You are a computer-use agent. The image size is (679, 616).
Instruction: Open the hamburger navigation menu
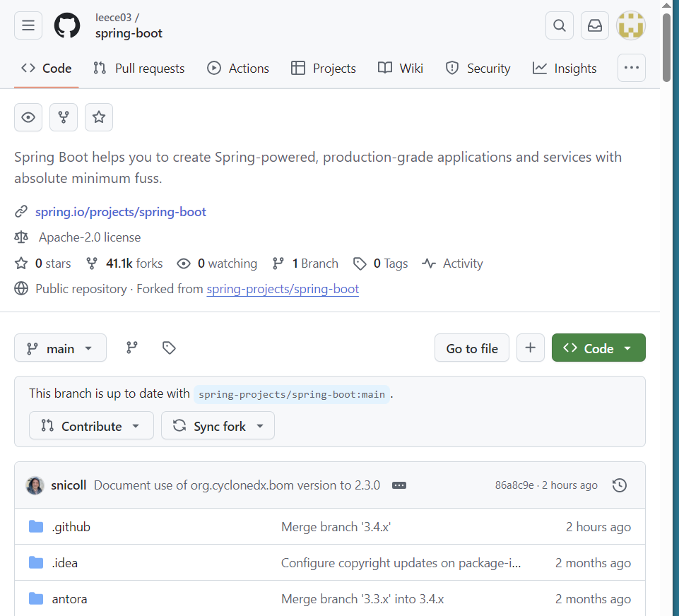point(28,25)
